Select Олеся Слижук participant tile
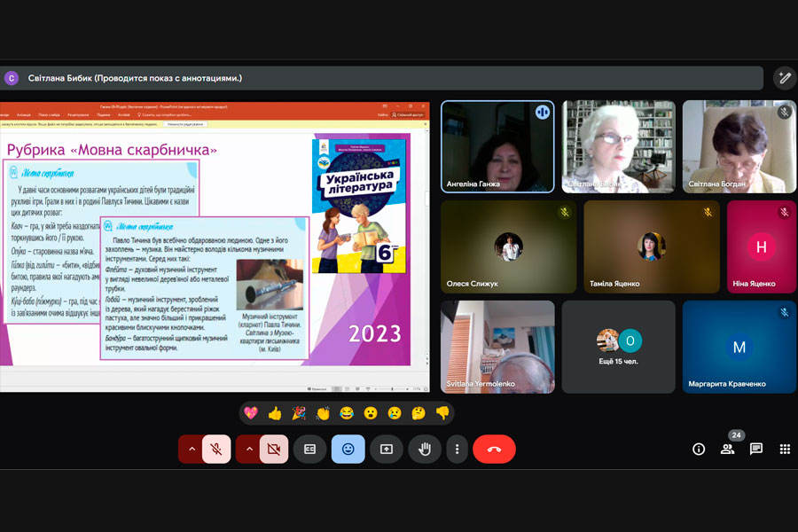798x532 pixels. (508, 246)
